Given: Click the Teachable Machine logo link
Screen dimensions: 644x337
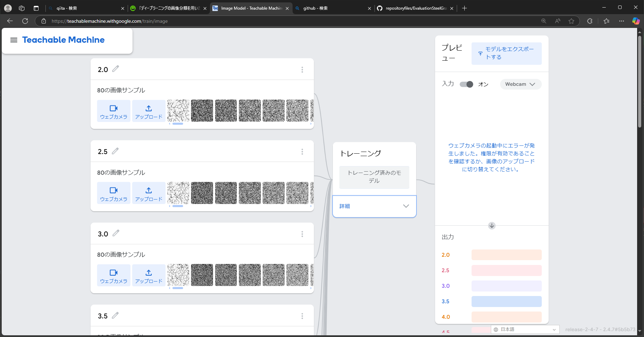Looking at the screenshot, I should (x=63, y=40).
